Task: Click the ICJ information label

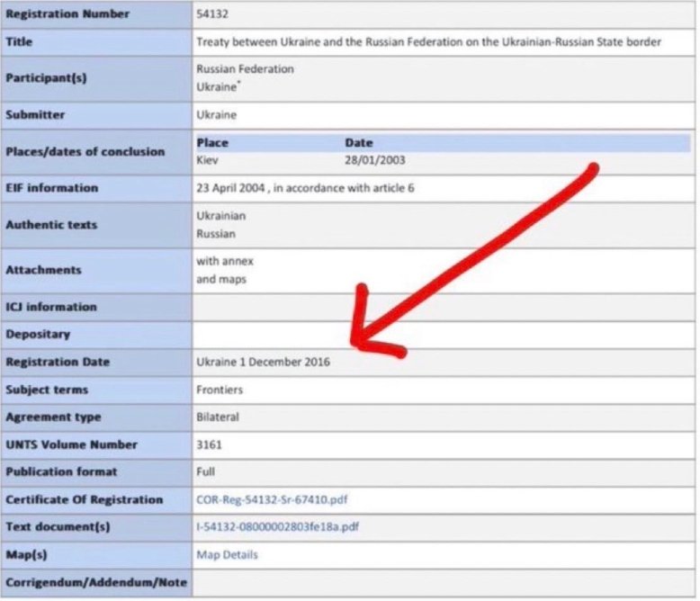Action: pyautogui.click(x=51, y=307)
